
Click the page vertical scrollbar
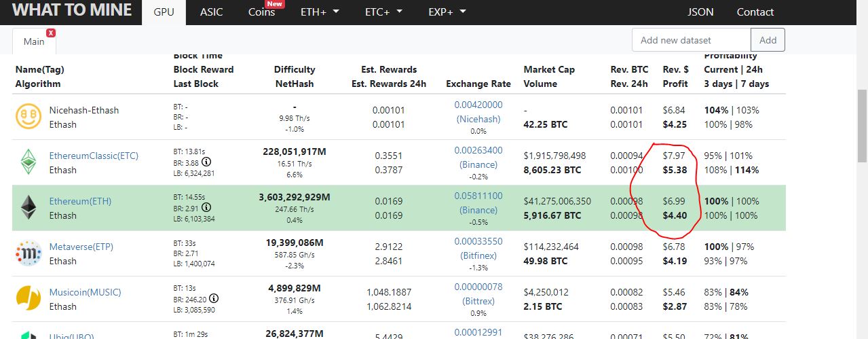pos(862,126)
